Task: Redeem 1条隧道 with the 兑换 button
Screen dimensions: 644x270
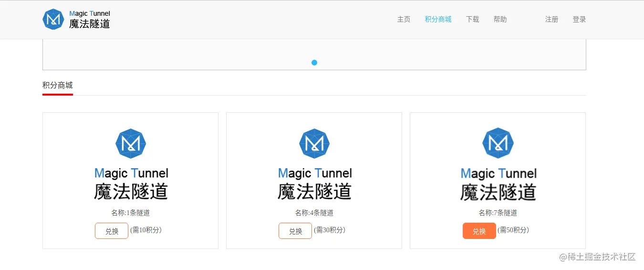Action: click(112, 231)
